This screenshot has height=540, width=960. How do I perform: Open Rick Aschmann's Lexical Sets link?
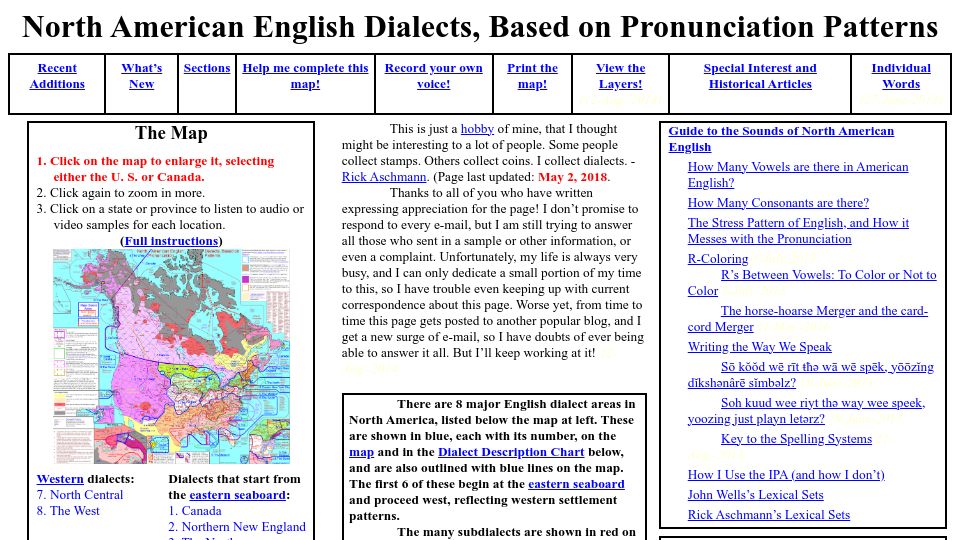pyautogui.click(x=768, y=515)
